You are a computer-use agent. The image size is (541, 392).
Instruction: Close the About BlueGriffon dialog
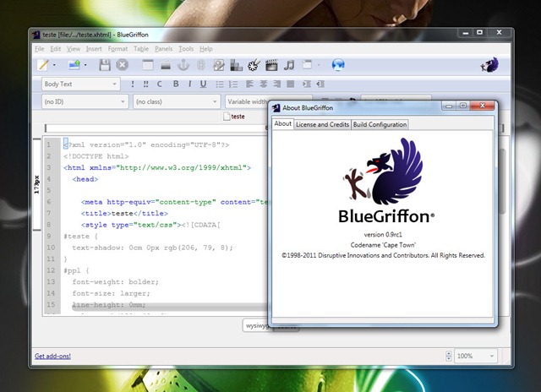click(483, 106)
